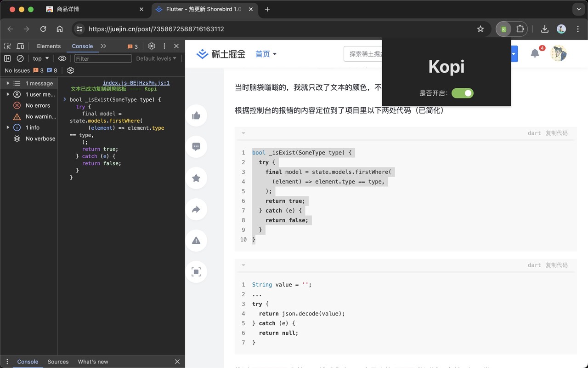Select the DevTools inspect element icon
This screenshot has height=368, width=588.
7,46
